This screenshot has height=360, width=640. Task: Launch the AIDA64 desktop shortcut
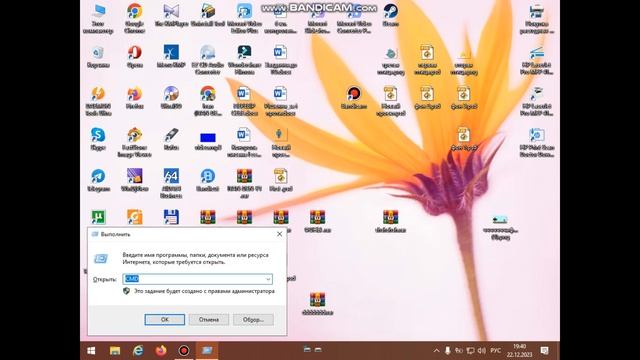171,177
